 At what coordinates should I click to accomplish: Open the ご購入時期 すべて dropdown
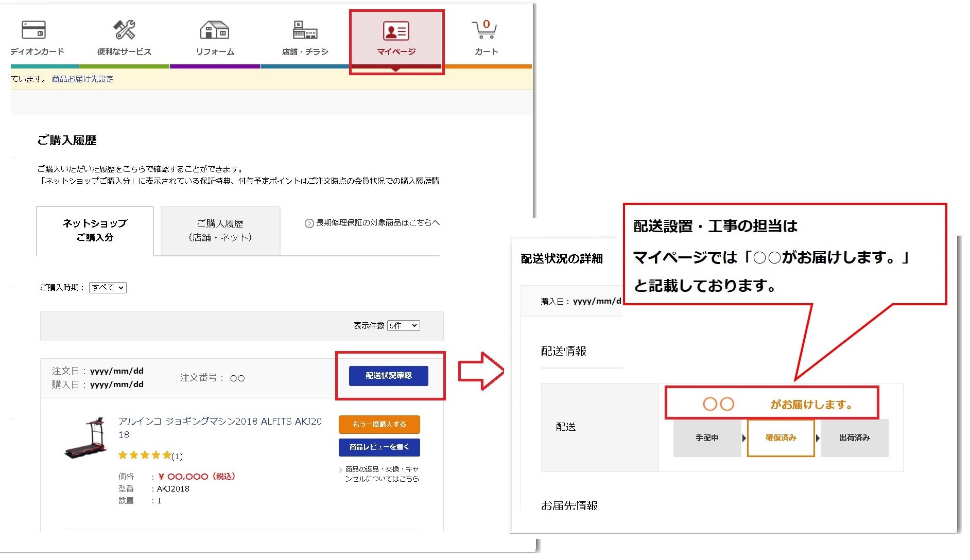pos(108,288)
